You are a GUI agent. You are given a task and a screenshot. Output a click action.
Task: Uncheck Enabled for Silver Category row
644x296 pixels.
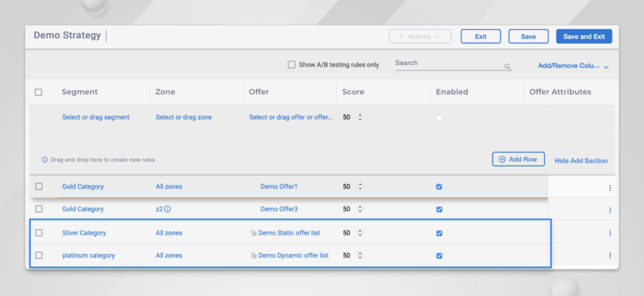pos(439,233)
